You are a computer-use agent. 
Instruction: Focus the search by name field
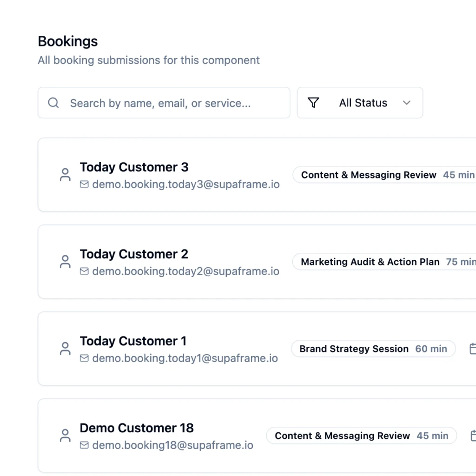click(x=164, y=103)
